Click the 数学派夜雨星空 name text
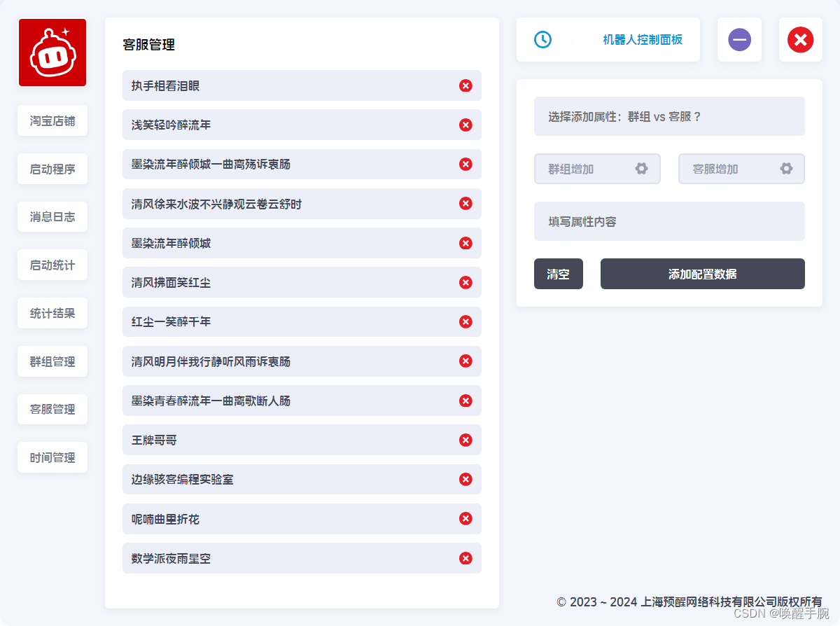The height and width of the screenshot is (626, 840). tap(171, 558)
